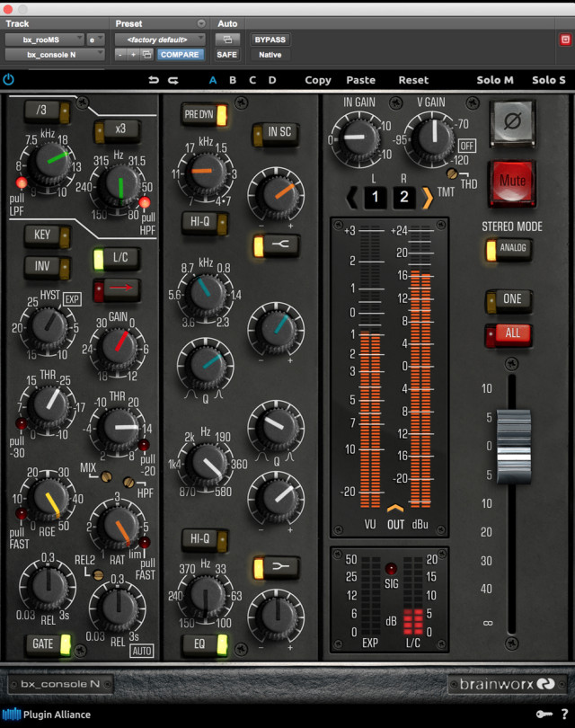
Task: Click the redo arrow icon
Action: (172, 80)
